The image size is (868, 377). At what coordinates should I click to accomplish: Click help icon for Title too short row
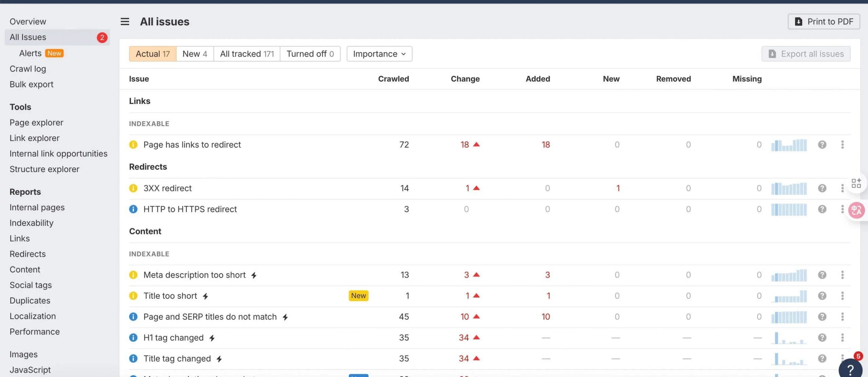(x=822, y=296)
